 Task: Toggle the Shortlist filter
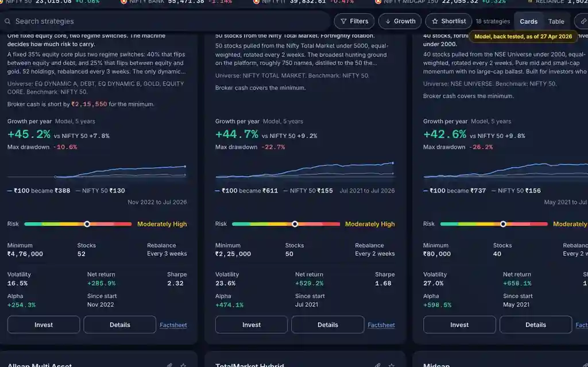click(x=448, y=21)
